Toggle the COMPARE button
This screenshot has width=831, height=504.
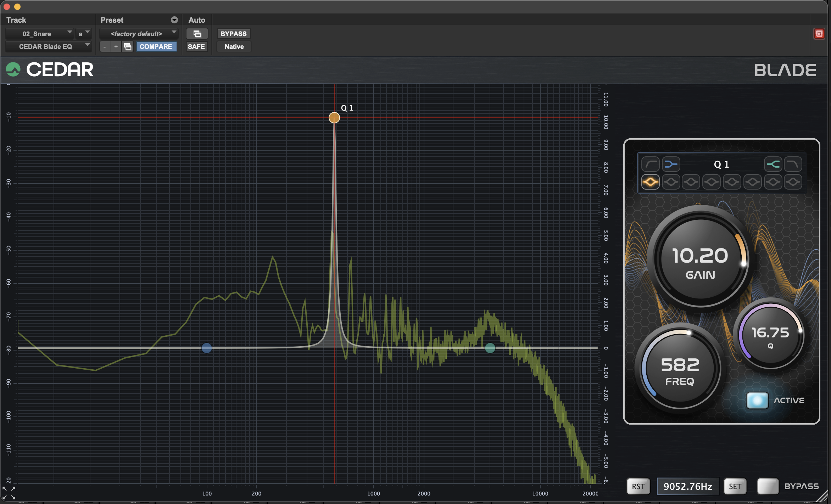156,46
